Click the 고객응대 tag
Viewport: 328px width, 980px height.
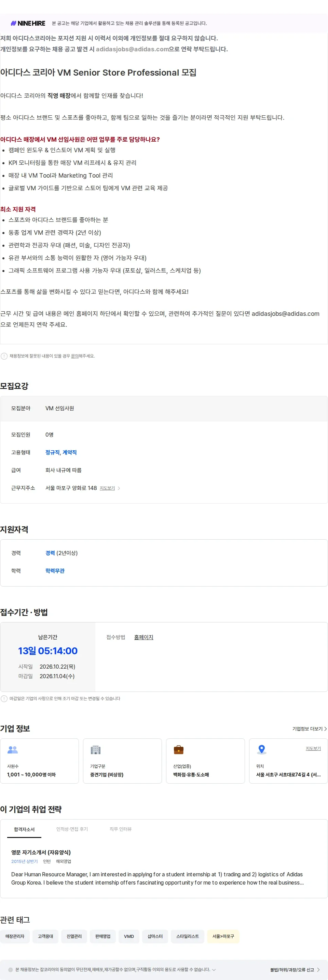pyautogui.click(x=45, y=936)
